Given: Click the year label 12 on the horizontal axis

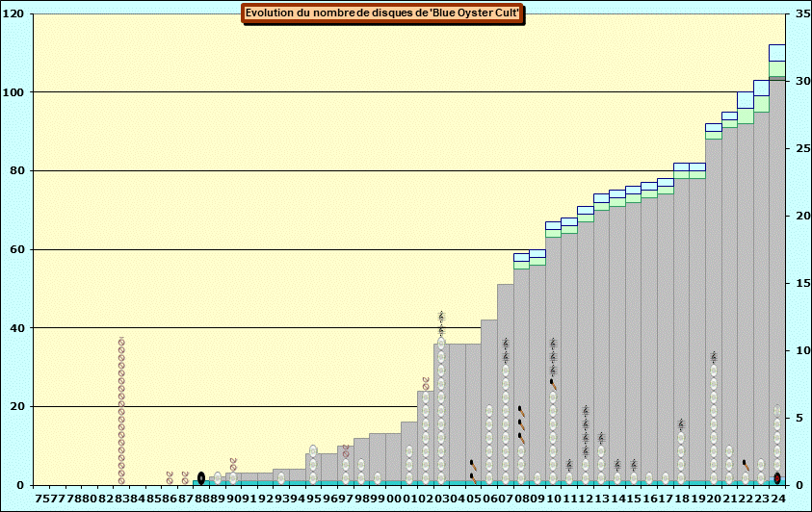Looking at the screenshot, I should (x=586, y=499).
